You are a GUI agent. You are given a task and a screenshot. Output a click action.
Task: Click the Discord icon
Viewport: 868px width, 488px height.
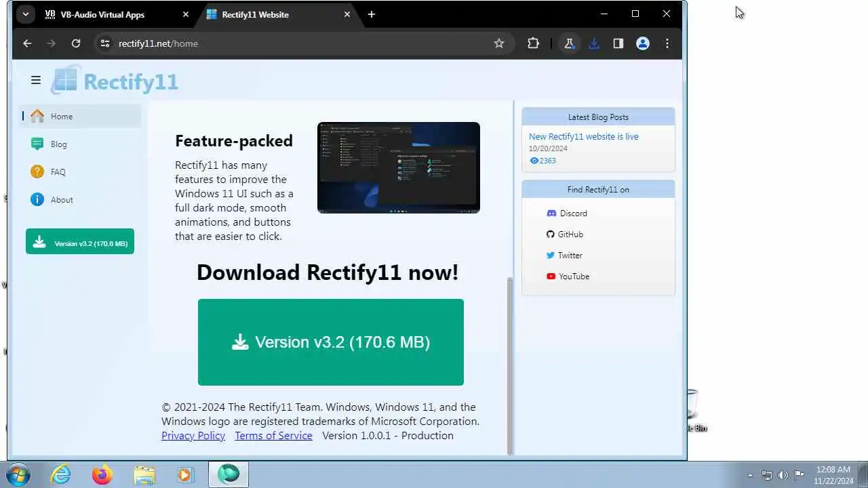551,213
